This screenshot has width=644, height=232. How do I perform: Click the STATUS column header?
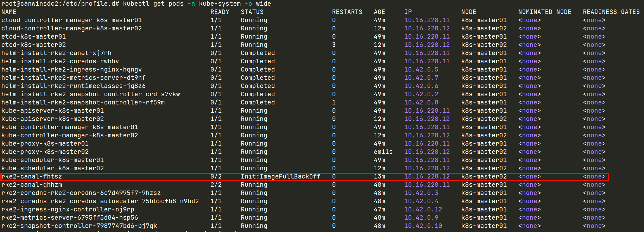coord(252,12)
